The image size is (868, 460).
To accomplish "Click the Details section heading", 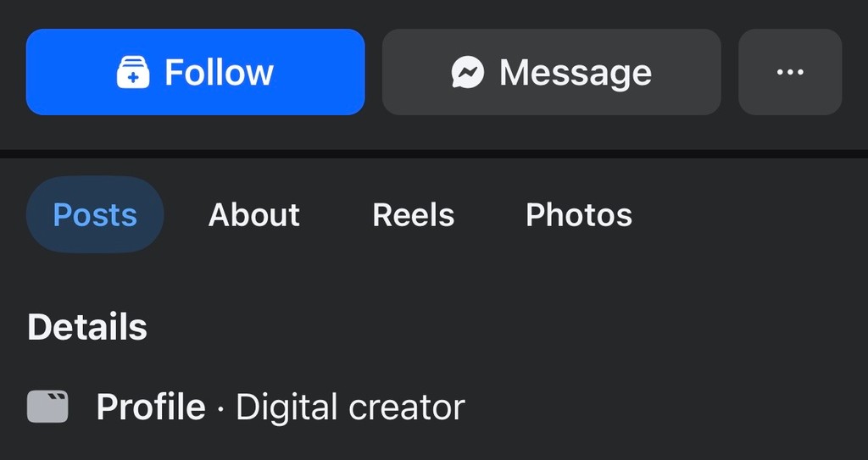I will [87, 327].
